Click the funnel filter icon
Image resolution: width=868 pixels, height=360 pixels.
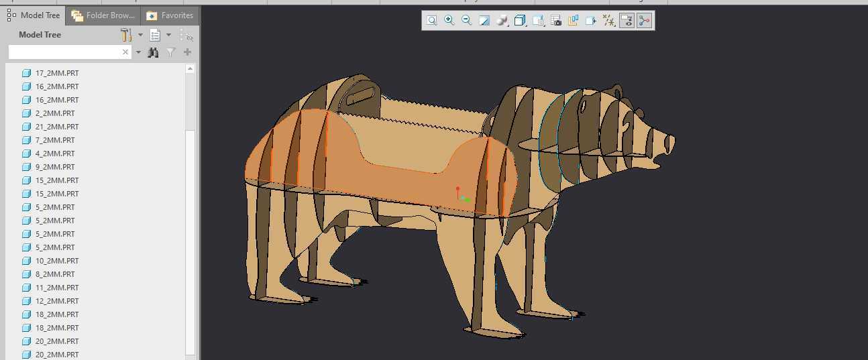click(170, 52)
